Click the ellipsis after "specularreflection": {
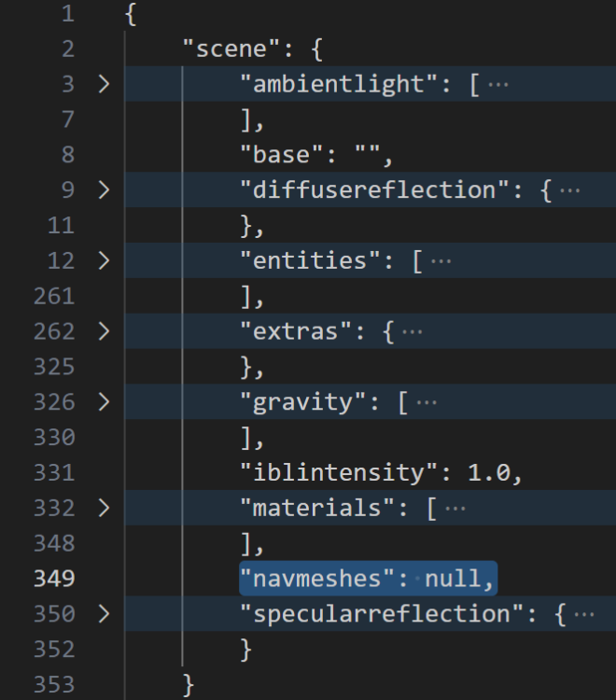Screen dimensions: 616x700 [x=584, y=614]
